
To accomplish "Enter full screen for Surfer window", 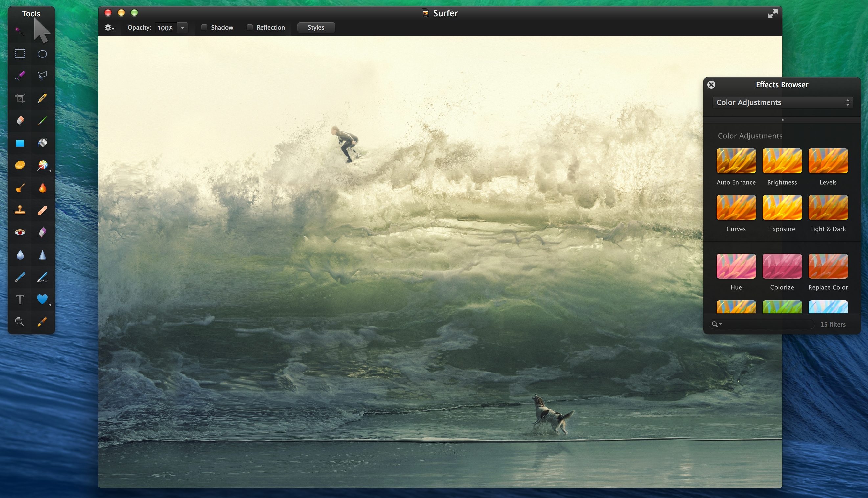I will [773, 14].
